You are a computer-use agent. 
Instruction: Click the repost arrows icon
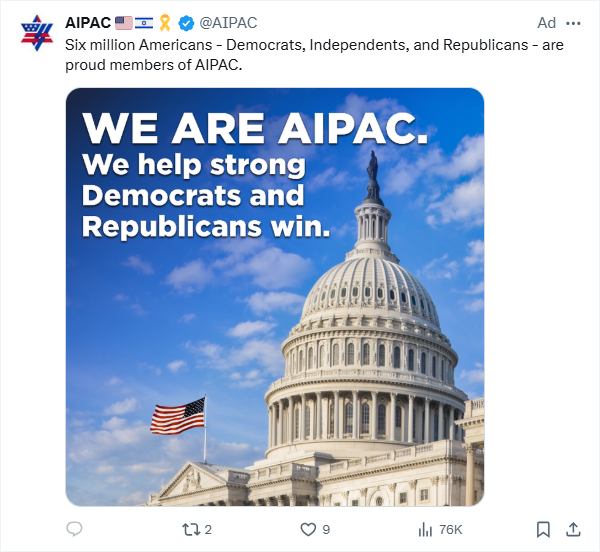191,529
